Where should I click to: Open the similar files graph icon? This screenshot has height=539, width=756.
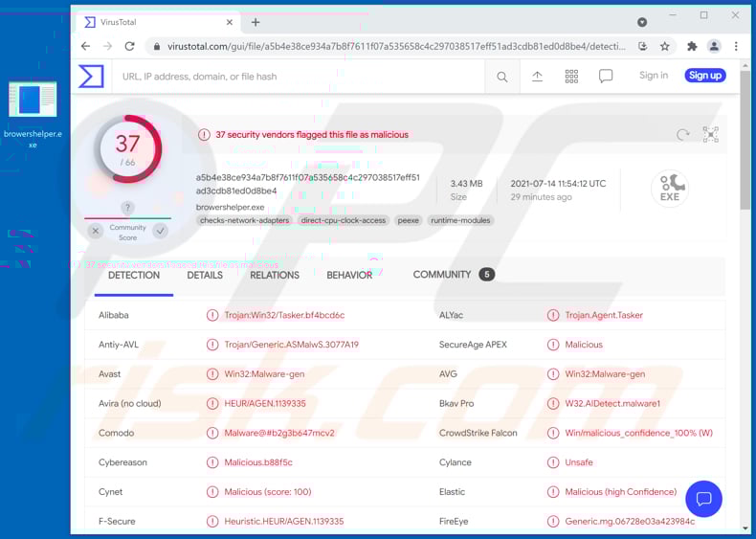pyautogui.click(x=711, y=135)
